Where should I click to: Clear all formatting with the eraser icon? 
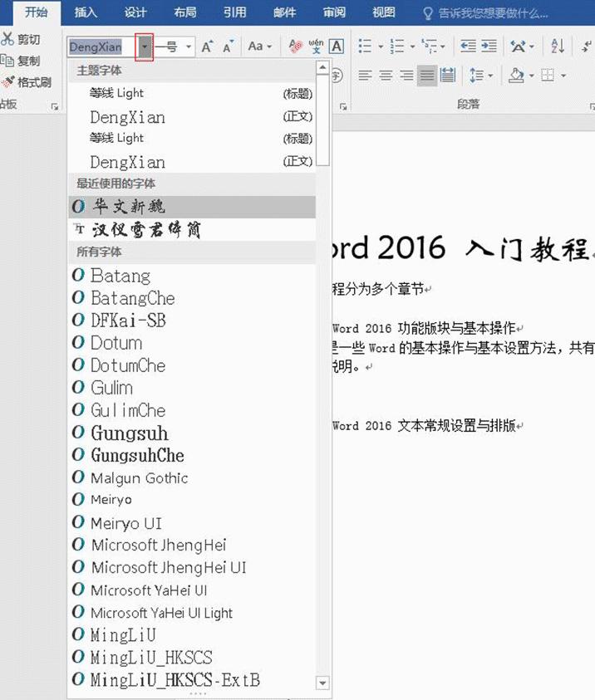(295, 46)
